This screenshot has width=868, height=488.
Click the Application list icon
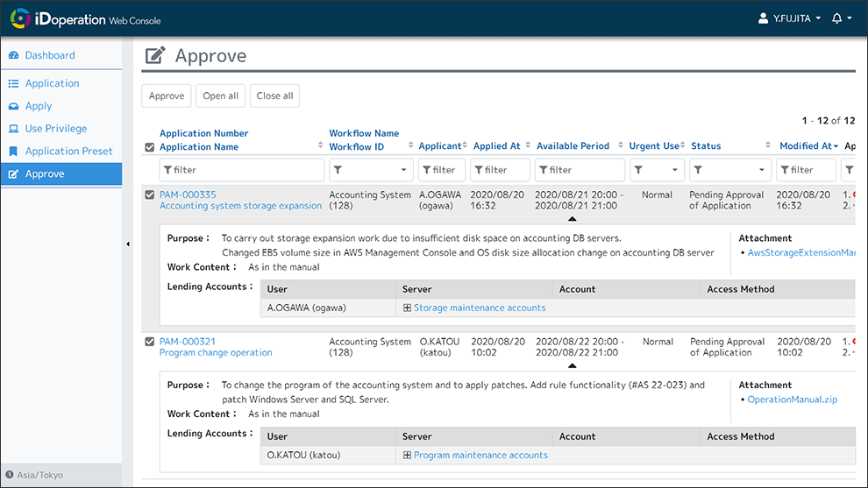click(14, 83)
